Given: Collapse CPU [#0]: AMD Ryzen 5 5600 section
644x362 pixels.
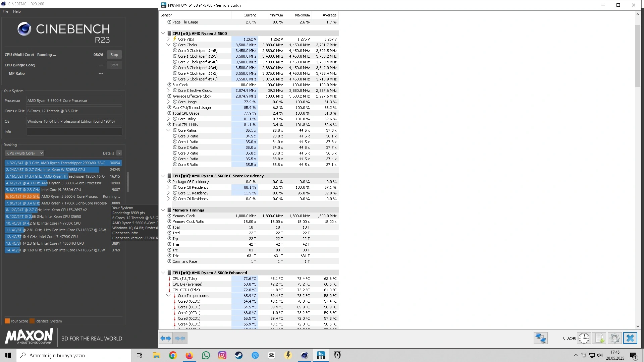Looking at the screenshot, I should point(163,34).
